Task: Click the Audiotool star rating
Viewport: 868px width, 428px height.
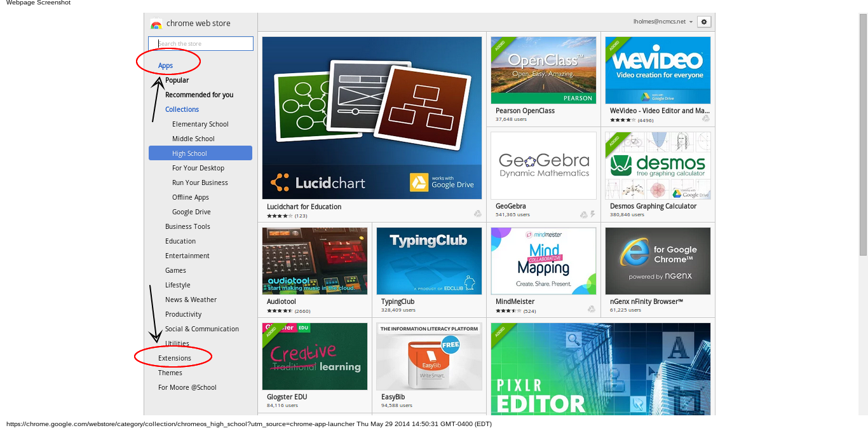Action: point(280,311)
